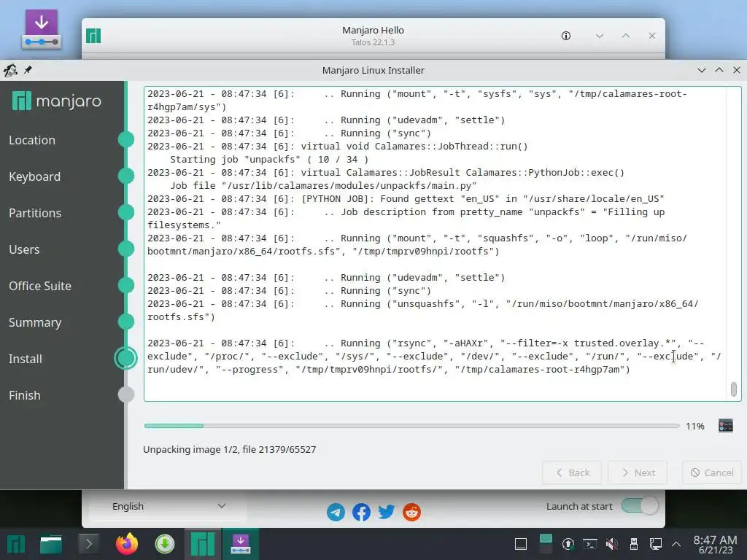The image size is (747, 560).
Task: Switch to the installer taskbar entry
Action: coord(241,544)
